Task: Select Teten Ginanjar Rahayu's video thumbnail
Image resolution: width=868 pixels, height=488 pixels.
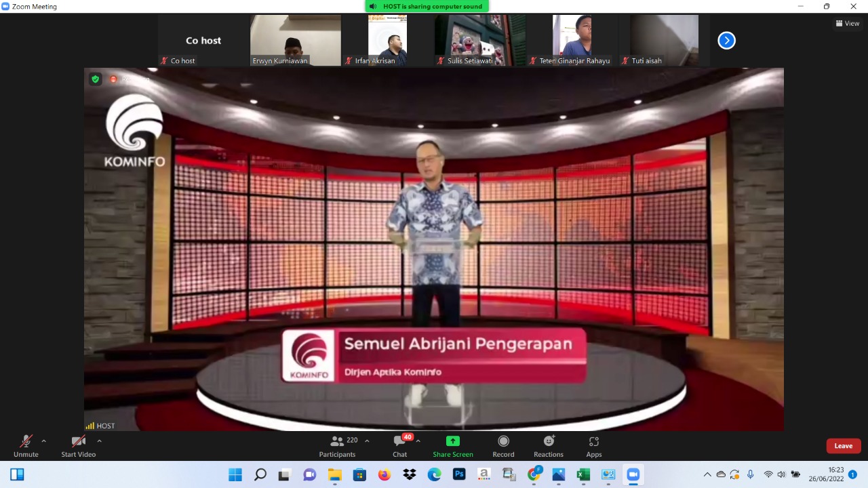Action: [572, 41]
